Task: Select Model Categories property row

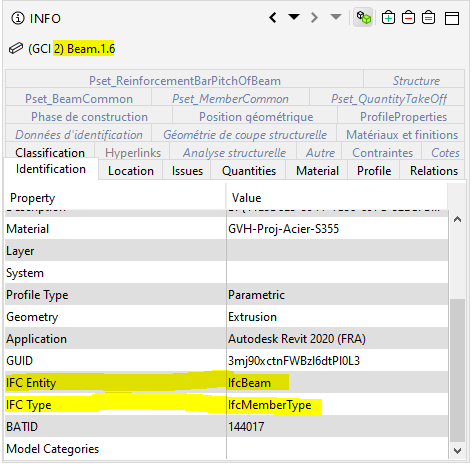Action: click(227, 448)
